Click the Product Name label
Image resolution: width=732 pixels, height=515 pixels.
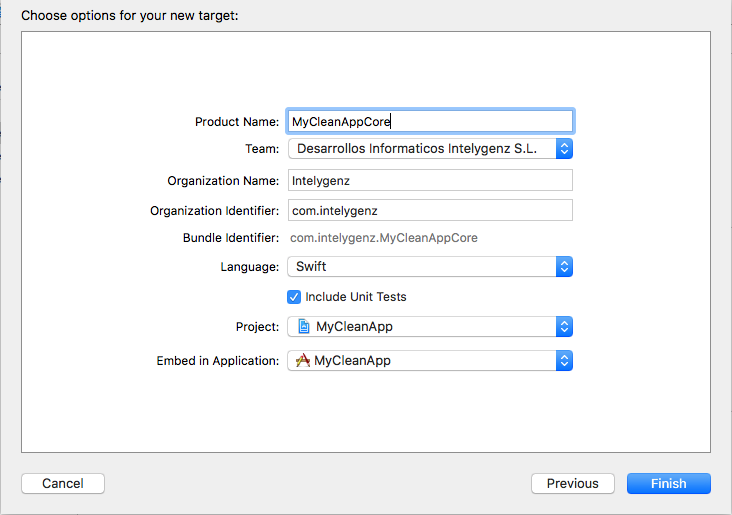tap(236, 122)
